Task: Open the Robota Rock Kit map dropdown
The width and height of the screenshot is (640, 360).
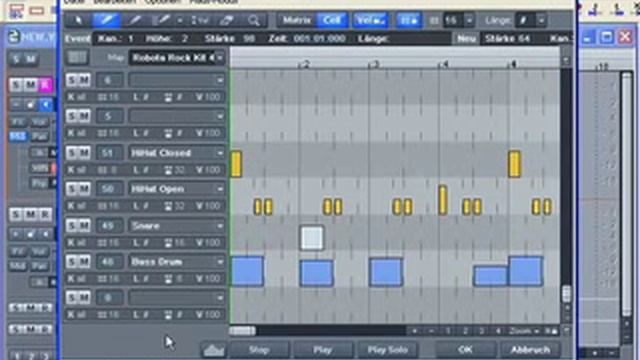Action: tap(220, 58)
